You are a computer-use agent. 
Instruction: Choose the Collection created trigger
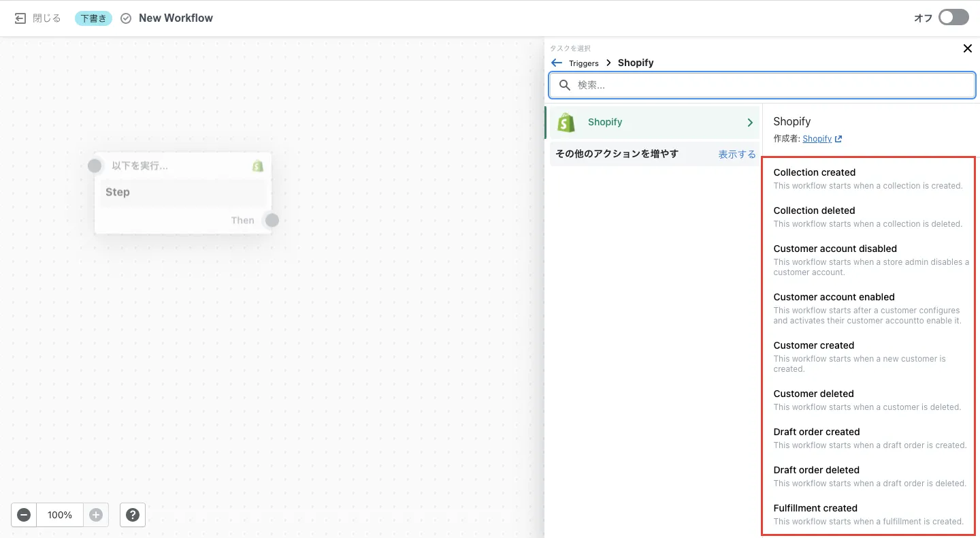click(868, 178)
